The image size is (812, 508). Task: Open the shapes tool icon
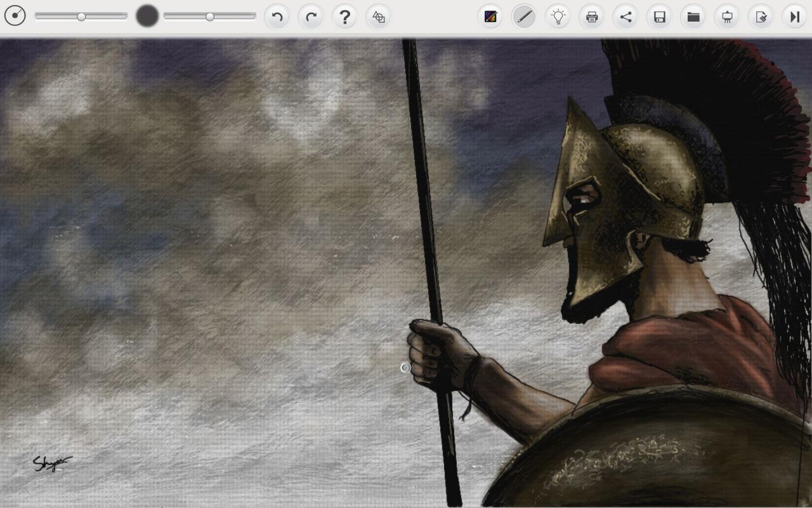tap(379, 17)
